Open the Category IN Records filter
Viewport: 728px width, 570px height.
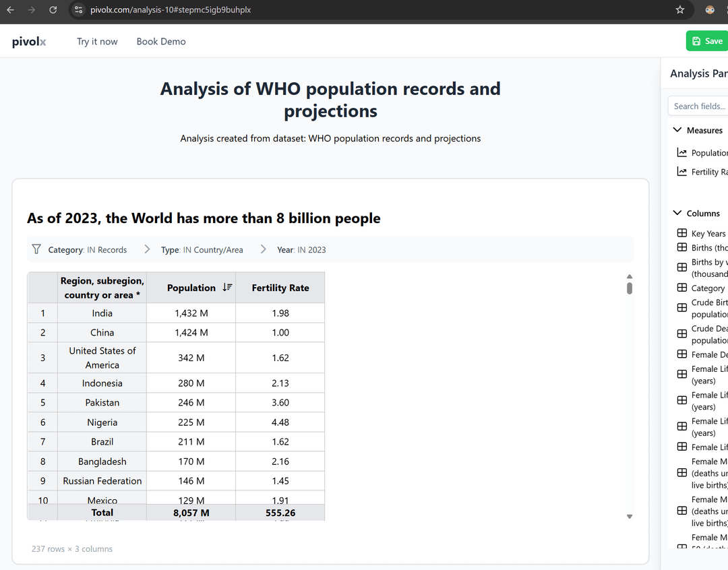point(87,250)
